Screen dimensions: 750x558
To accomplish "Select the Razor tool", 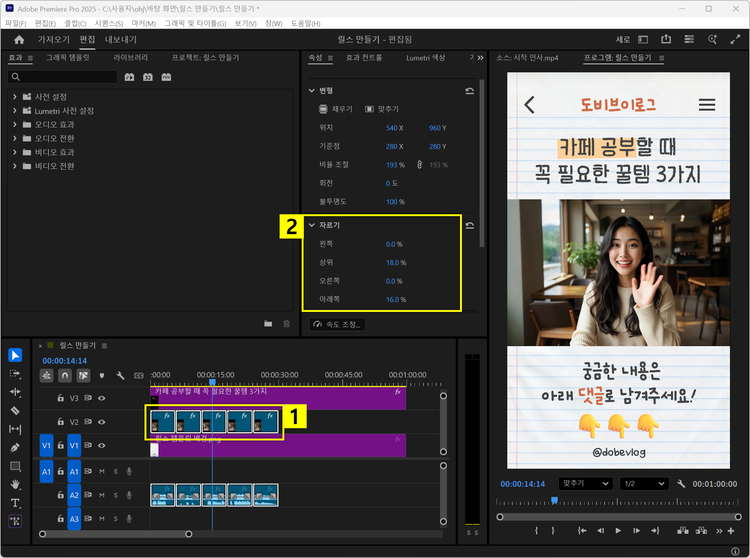I will coord(15,411).
